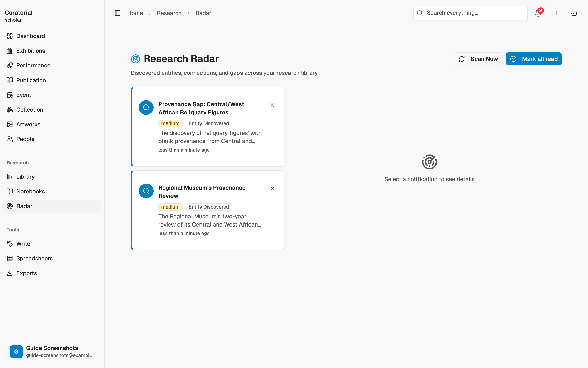Image resolution: width=588 pixels, height=368 pixels.
Task: Select Publication in the sidebar
Action: (52, 80)
